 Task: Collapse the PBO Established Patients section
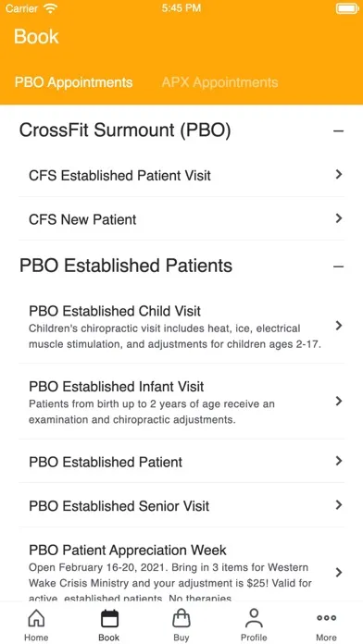tap(338, 266)
